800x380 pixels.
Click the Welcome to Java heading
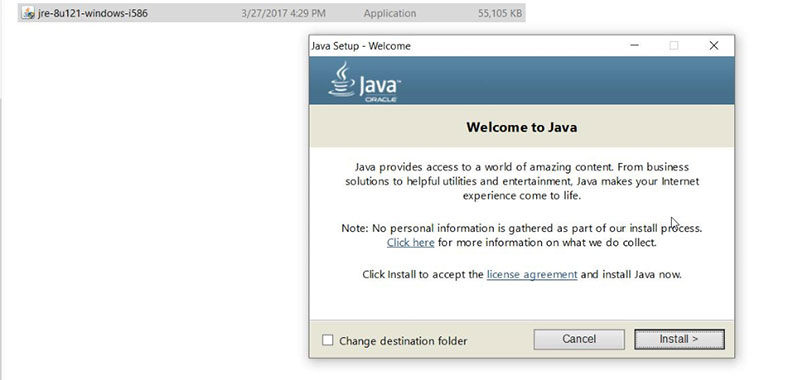click(x=521, y=127)
